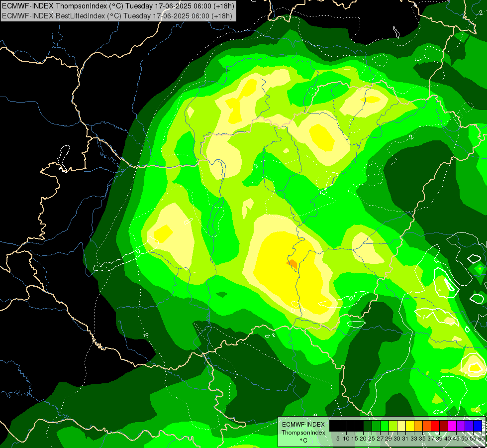Select the yellow 31–33 legend swatch
This screenshot has height=448, width=487.
pyautogui.click(x=410, y=426)
